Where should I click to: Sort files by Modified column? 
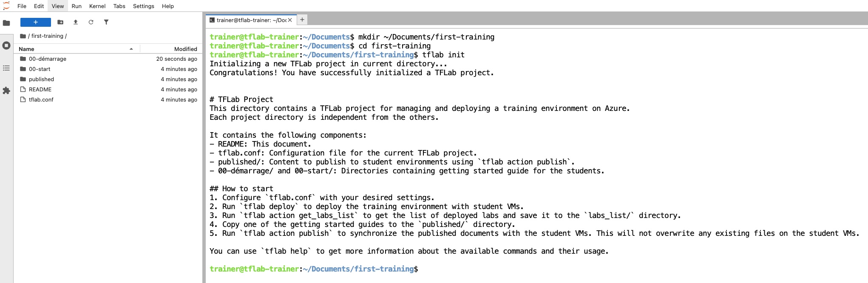[185, 49]
